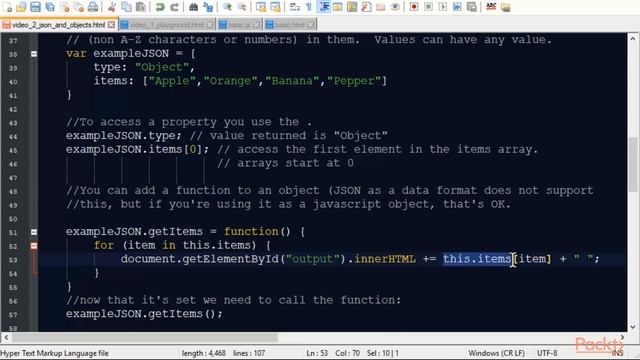The image size is (640, 360).
Task: Open the Replace dialog icon
Action: 208,7
